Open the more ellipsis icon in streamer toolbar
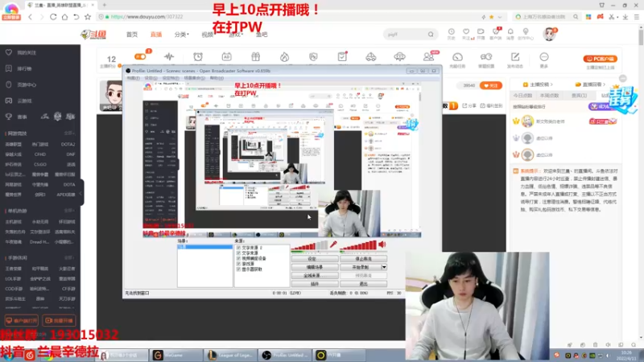This screenshot has width=644, height=362. [544, 56]
